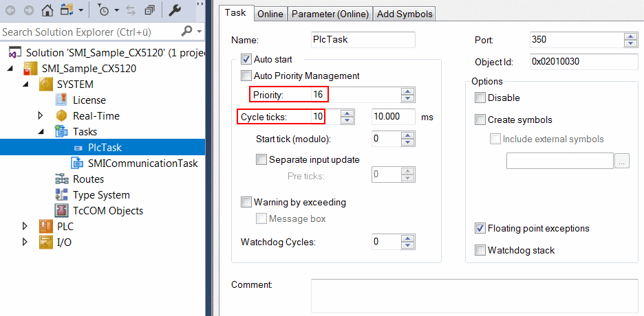Enable Auto Priority Management checkbox

coord(246,76)
